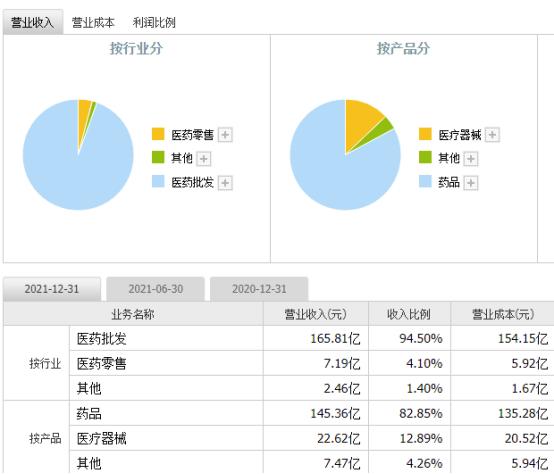The width and height of the screenshot is (554, 474).
Task: Expand 药品 plus in the product legend
Action: pyautogui.click(x=471, y=183)
